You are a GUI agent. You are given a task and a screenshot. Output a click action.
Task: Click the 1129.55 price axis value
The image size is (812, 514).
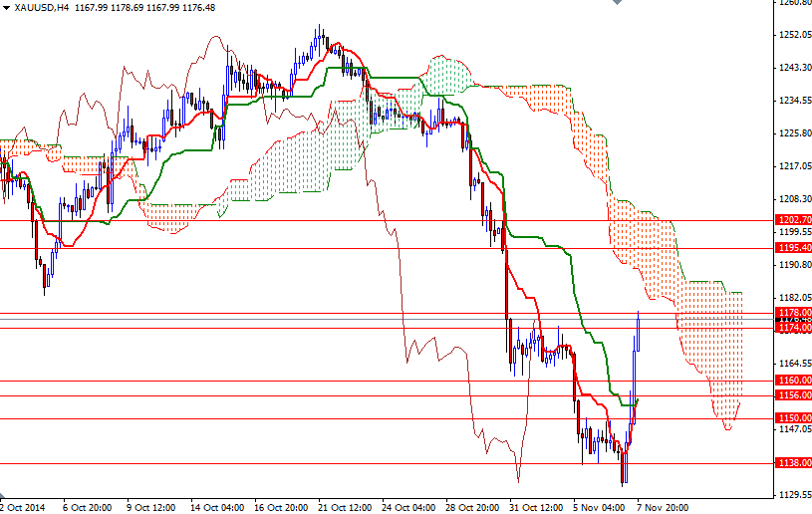[x=795, y=494]
